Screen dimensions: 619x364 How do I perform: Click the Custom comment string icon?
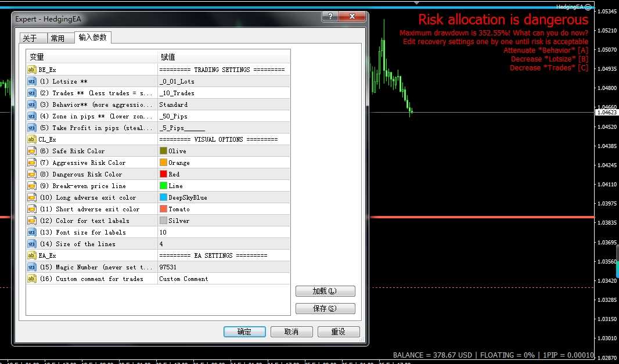33,279
